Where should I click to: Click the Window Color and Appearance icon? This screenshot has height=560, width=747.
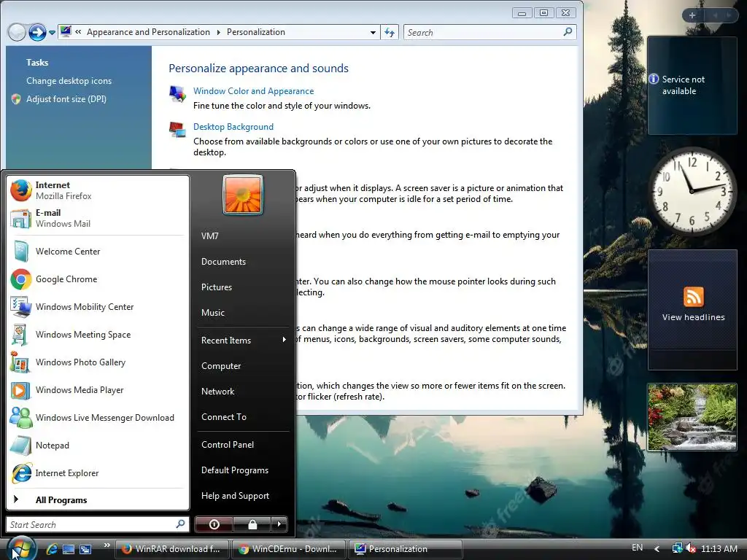point(177,93)
